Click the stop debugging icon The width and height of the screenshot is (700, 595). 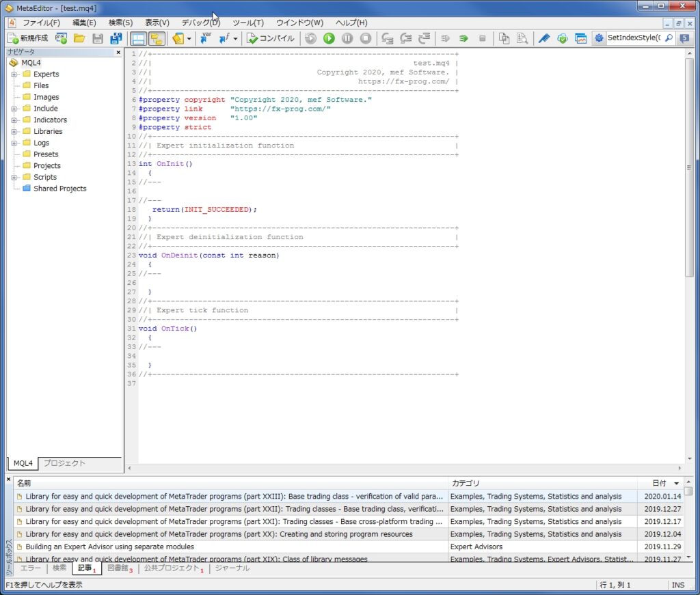(x=366, y=38)
